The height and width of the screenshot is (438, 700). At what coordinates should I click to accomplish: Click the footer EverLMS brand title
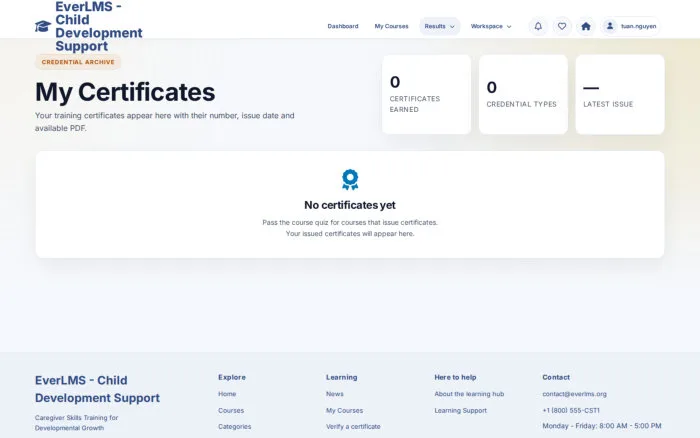click(x=97, y=389)
